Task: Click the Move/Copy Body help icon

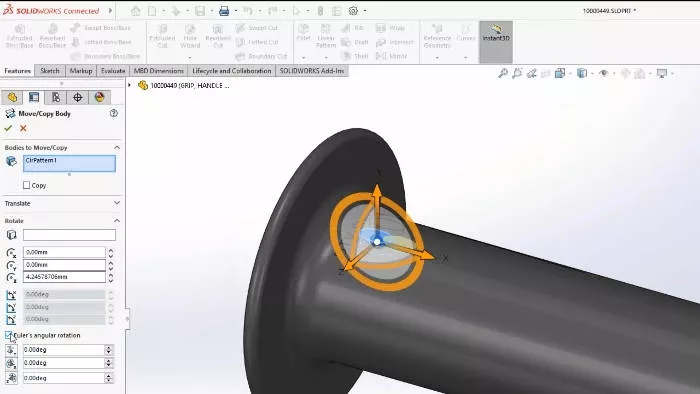Action: point(114,113)
